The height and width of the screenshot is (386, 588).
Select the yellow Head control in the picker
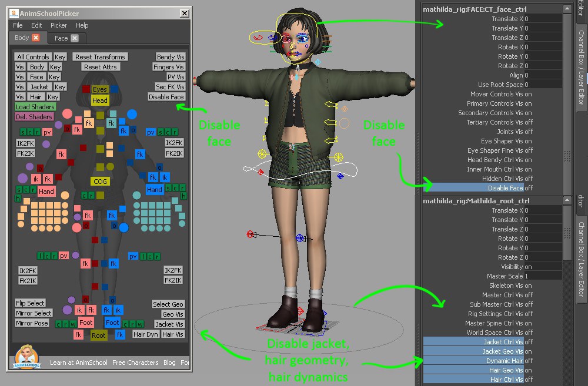[x=100, y=100]
